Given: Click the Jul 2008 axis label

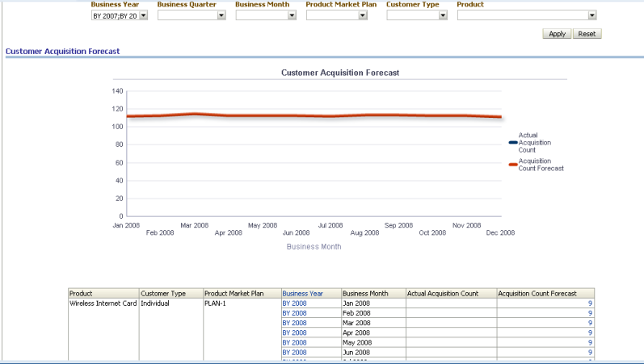Looking at the screenshot, I should coord(330,225).
